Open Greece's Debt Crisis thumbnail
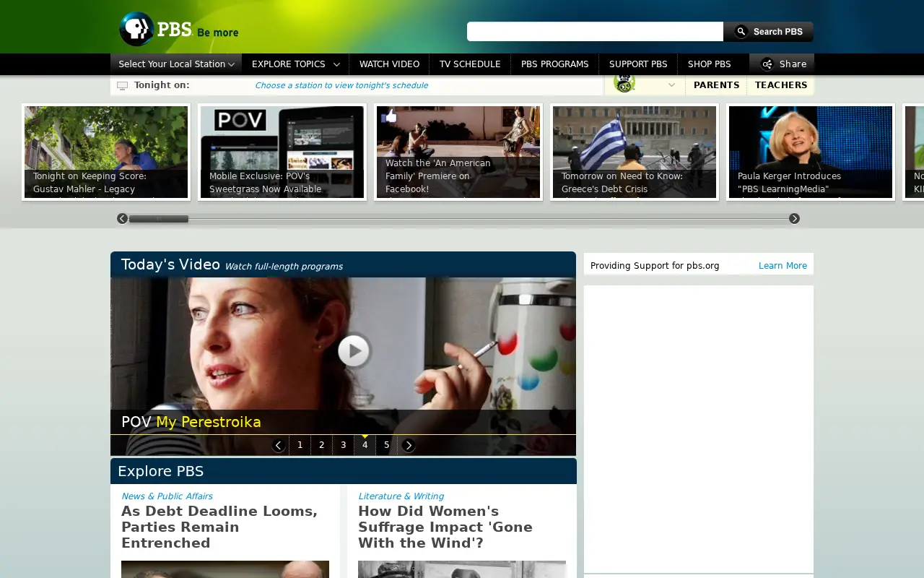 tap(635, 152)
